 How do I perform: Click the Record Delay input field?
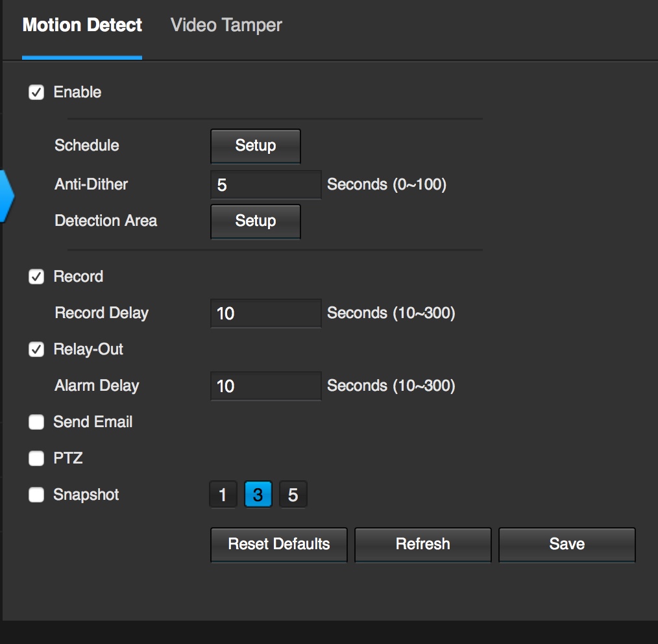coord(266,313)
